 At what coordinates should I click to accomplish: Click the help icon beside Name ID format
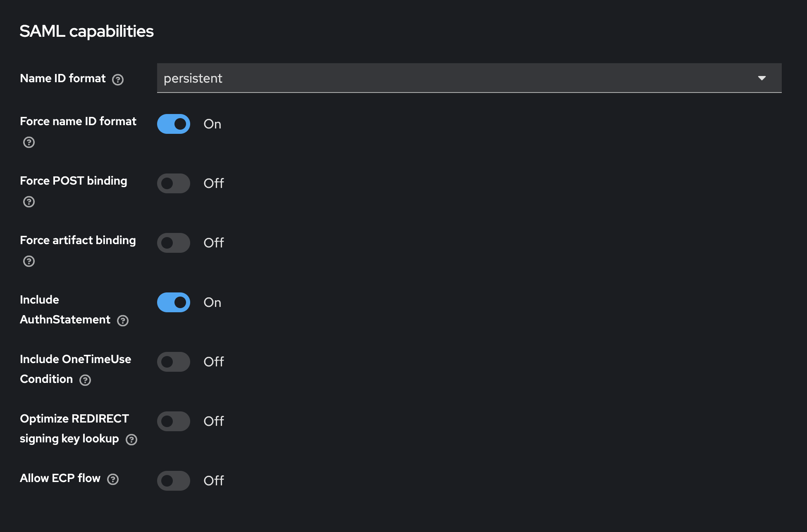coord(118,80)
